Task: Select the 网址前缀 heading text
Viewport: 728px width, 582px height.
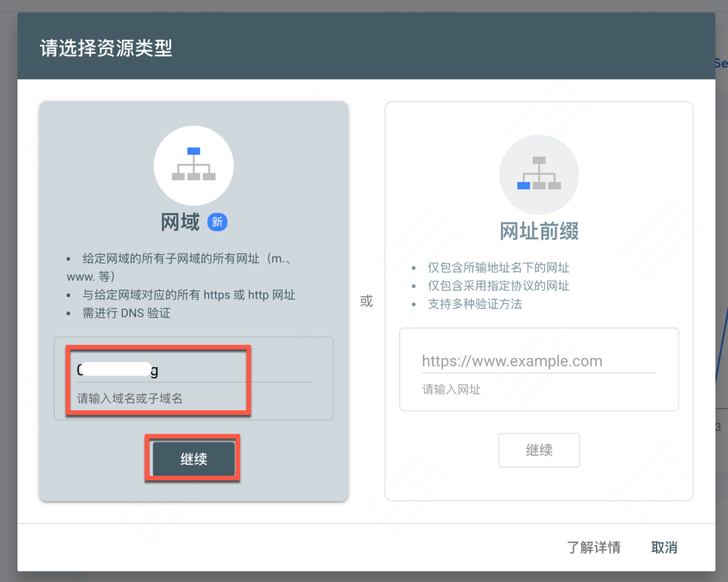Action: coord(539,231)
